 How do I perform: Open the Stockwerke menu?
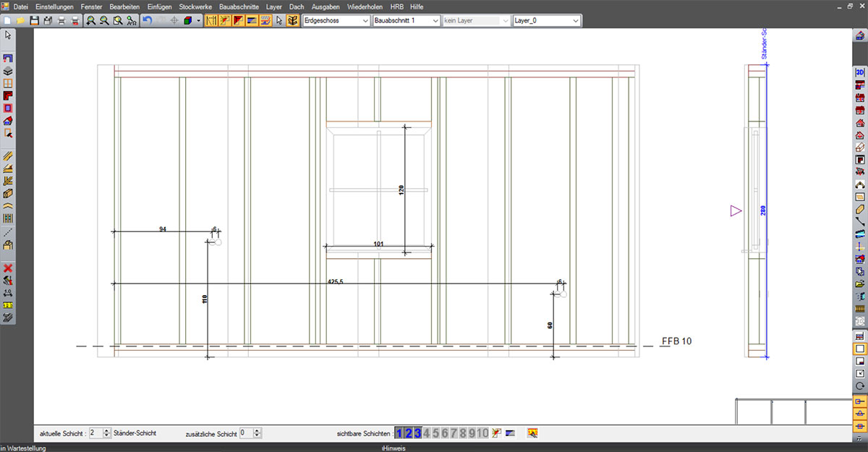pyautogui.click(x=195, y=7)
